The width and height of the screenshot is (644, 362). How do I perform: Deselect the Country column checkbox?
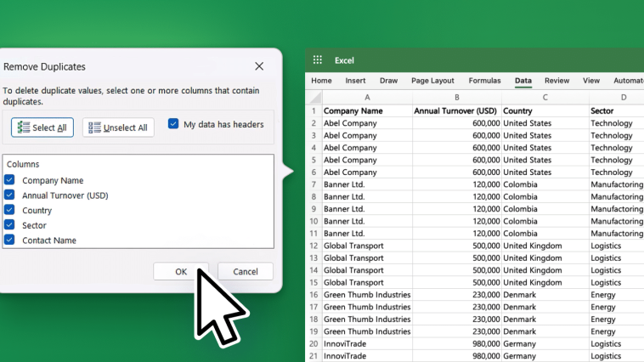pyautogui.click(x=9, y=210)
